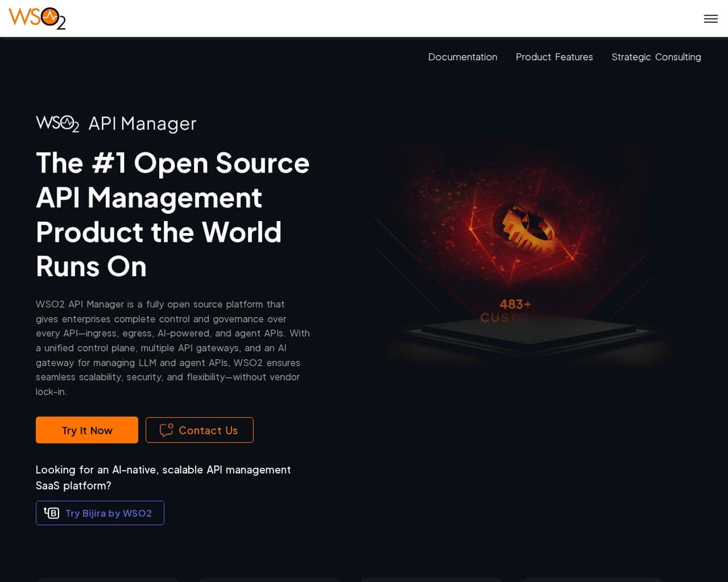The width and height of the screenshot is (728, 582).
Task: Click the WSO2 logo in the top bar
Action: pyautogui.click(x=37, y=18)
